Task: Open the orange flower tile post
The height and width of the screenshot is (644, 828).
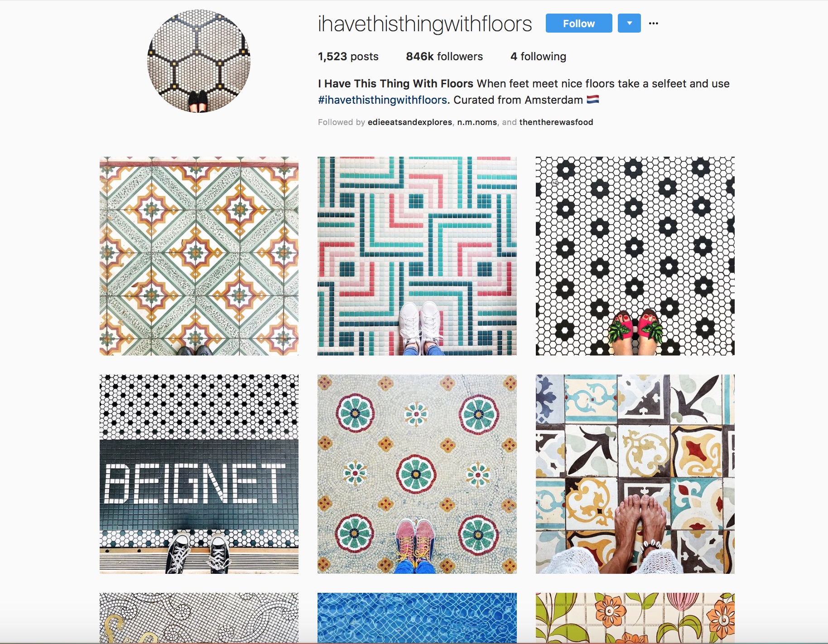Action: [x=635, y=618]
